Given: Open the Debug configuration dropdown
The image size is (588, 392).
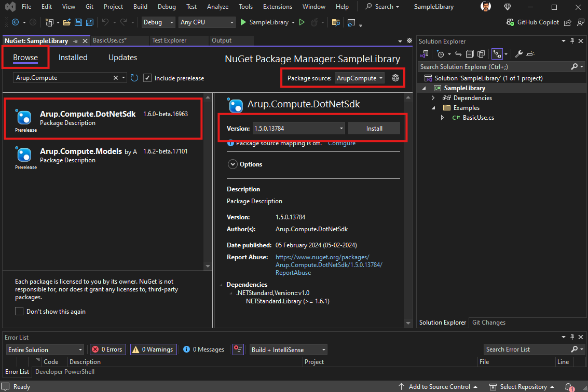Looking at the screenshot, I should coord(158,22).
